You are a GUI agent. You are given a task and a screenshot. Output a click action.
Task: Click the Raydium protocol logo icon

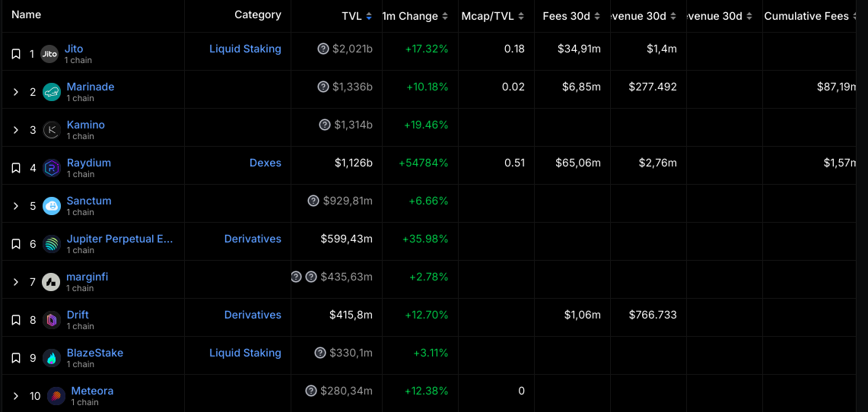pyautogui.click(x=52, y=168)
